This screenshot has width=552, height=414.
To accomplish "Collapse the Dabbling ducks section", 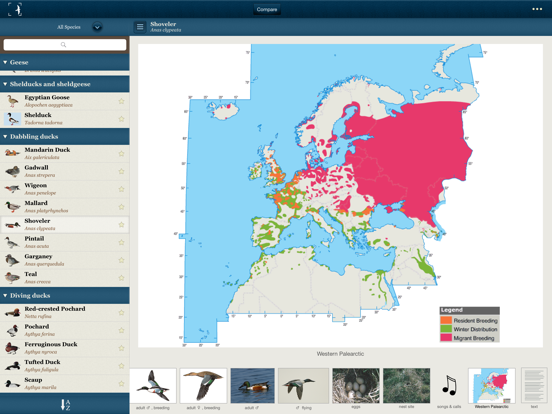I will click(x=65, y=137).
